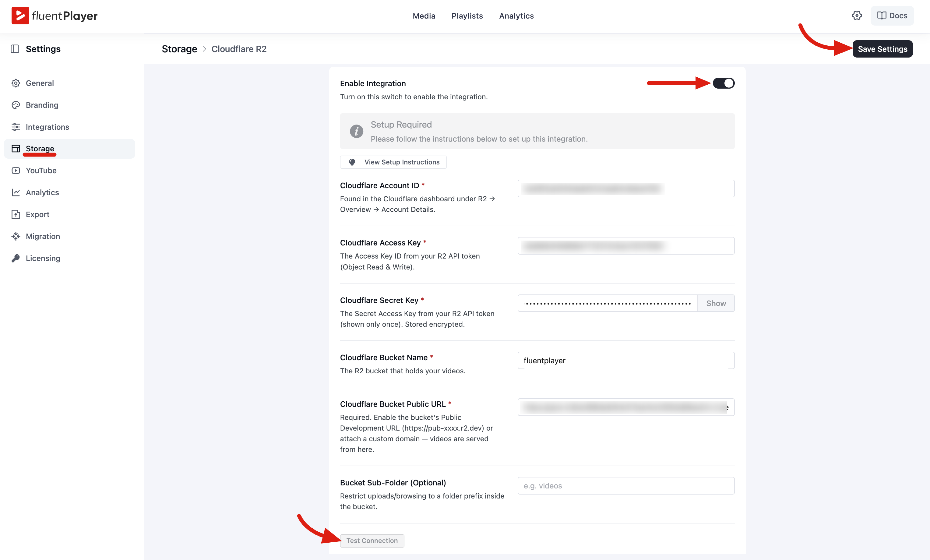Screen dimensions: 930x560
Task: Open the Docs link button
Action: [892, 16]
